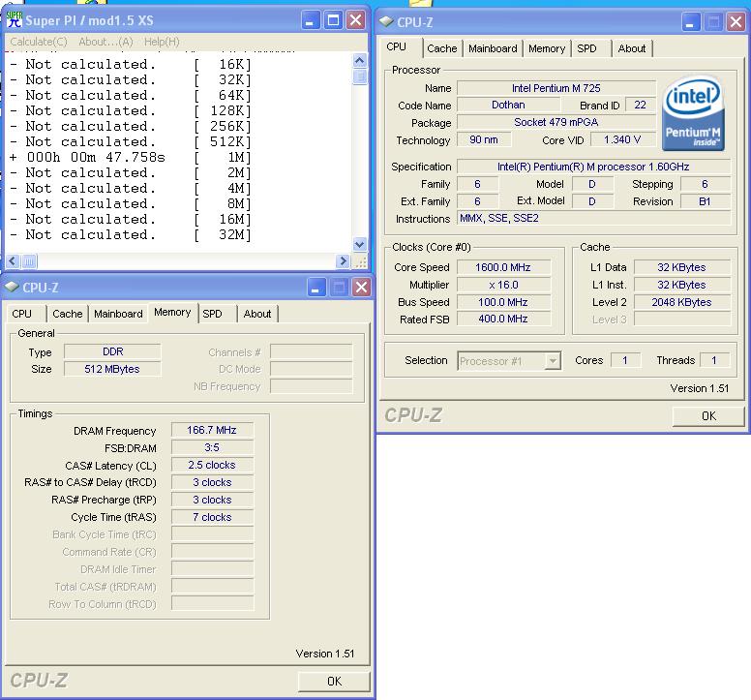Minimize the Super PI window
This screenshot has height=700, width=751.
tap(311, 20)
